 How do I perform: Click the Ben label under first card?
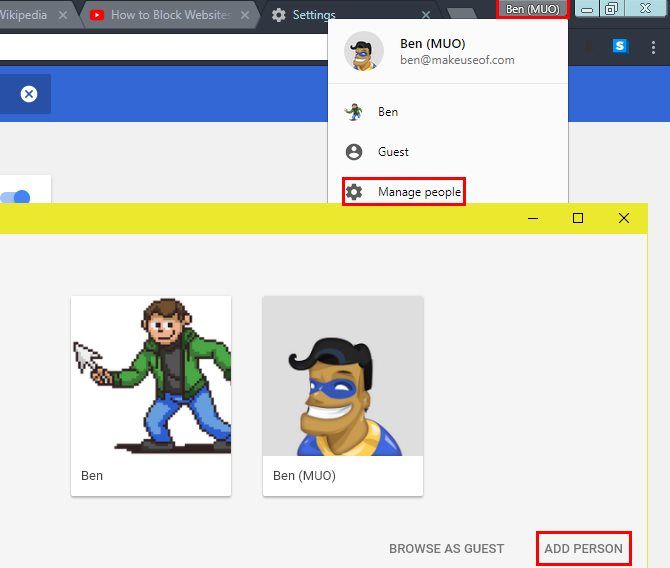tap(92, 476)
